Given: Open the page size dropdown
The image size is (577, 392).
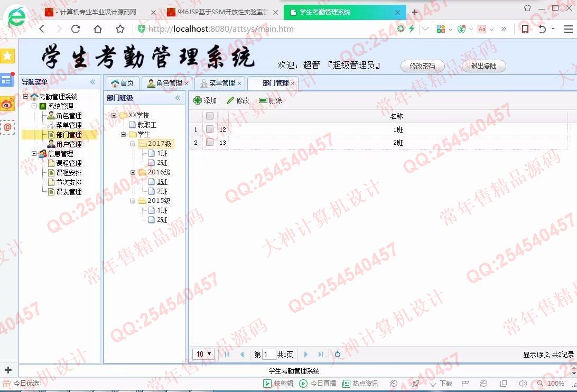Looking at the screenshot, I should pyautogui.click(x=204, y=354).
